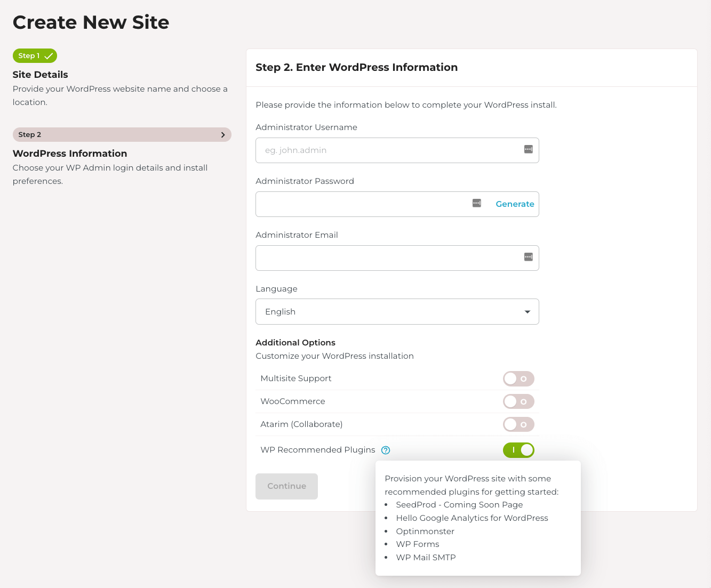Click 'SeedProd - Coming Soon Page' in tooltip
The width and height of the screenshot is (711, 588).
(459, 505)
